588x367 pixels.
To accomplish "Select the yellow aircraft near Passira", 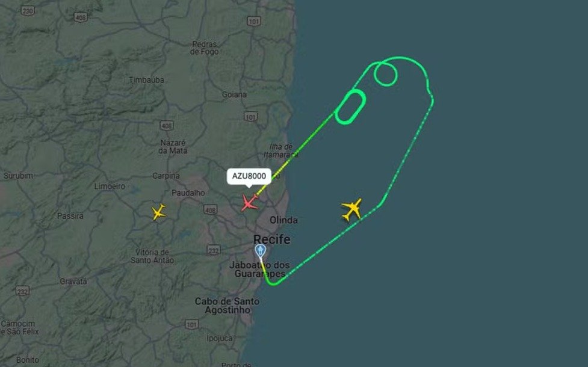I will pyautogui.click(x=159, y=212).
